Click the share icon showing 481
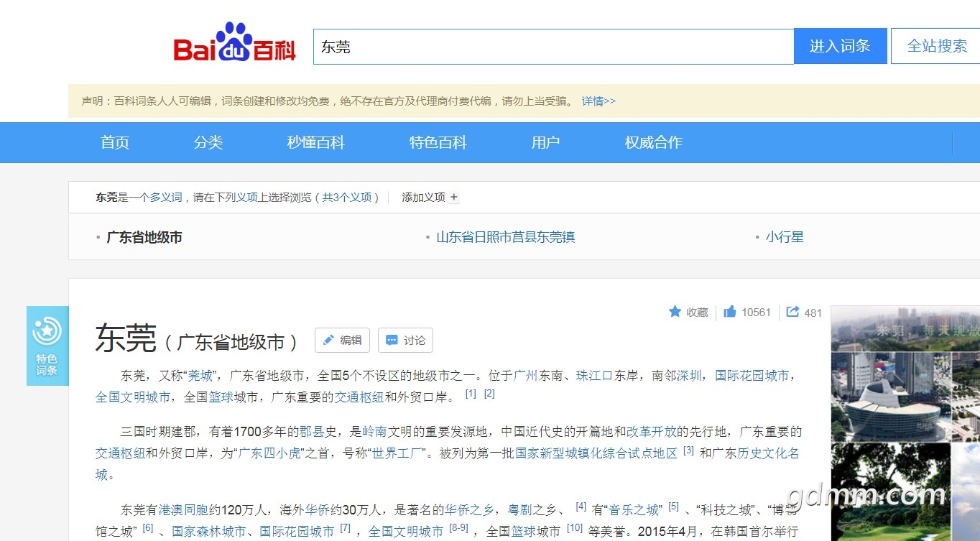This screenshot has height=541, width=980. point(793,312)
